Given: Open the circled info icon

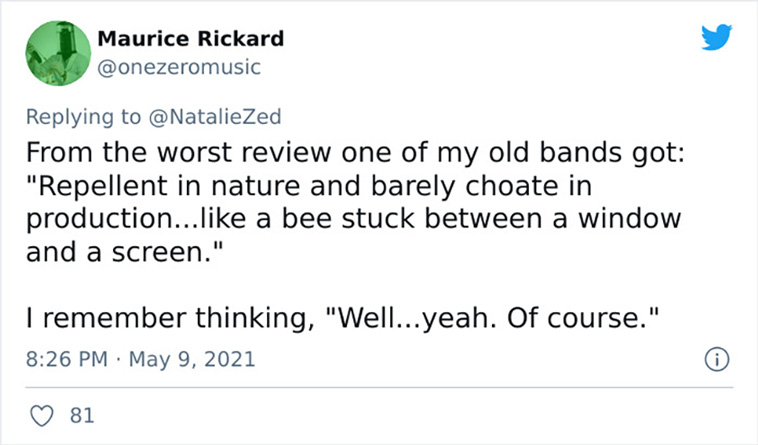Looking at the screenshot, I should 716,359.
